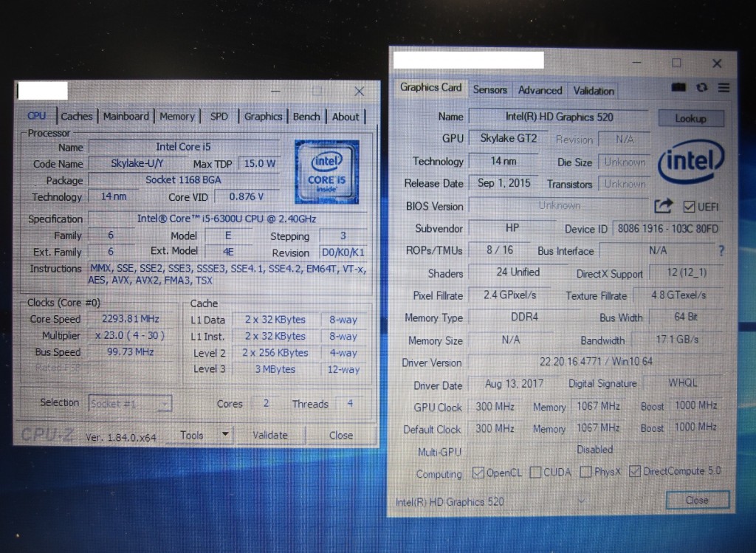The image size is (756, 553).
Task: Click the Texture Fillrate value 4.8 GTexel/s
Action: click(x=678, y=295)
